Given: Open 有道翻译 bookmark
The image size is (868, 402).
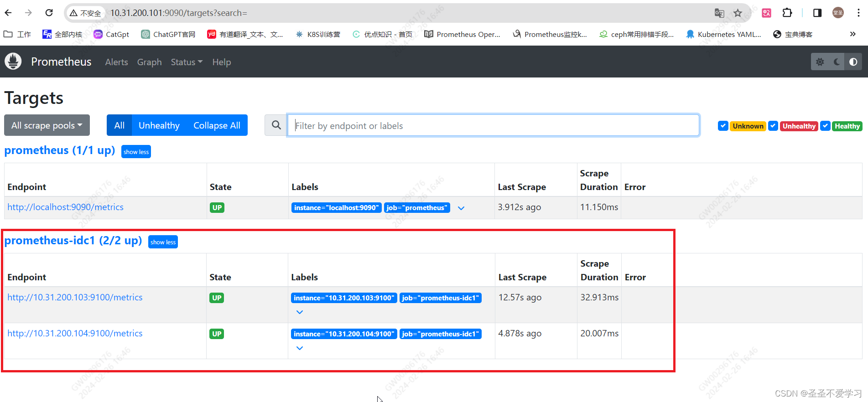Looking at the screenshot, I should (x=245, y=34).
